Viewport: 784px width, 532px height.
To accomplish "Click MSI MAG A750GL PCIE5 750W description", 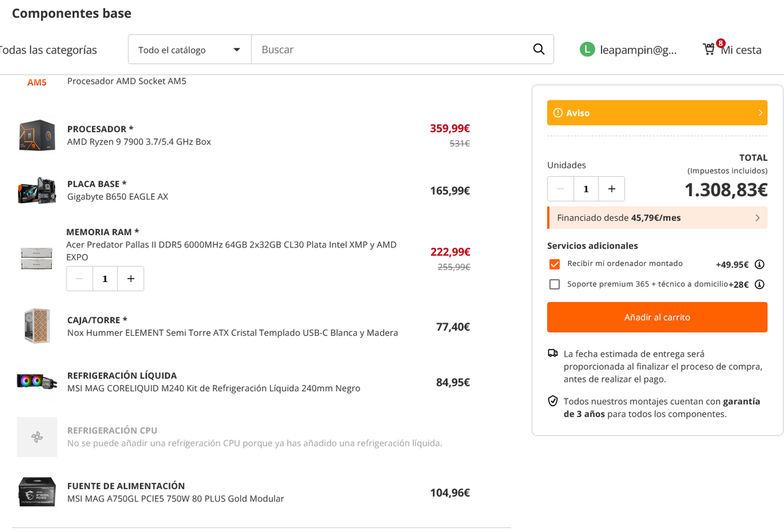I will pos(176,499).
